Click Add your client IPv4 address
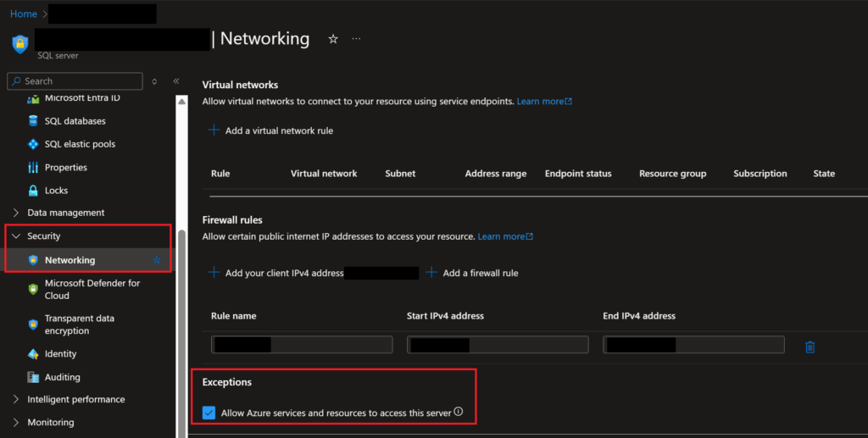Image resolution: width=868 pixels, height=438 pixels. 285,273
